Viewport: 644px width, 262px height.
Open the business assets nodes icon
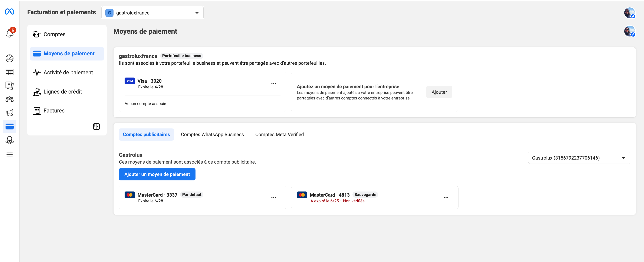pos(10,140)
